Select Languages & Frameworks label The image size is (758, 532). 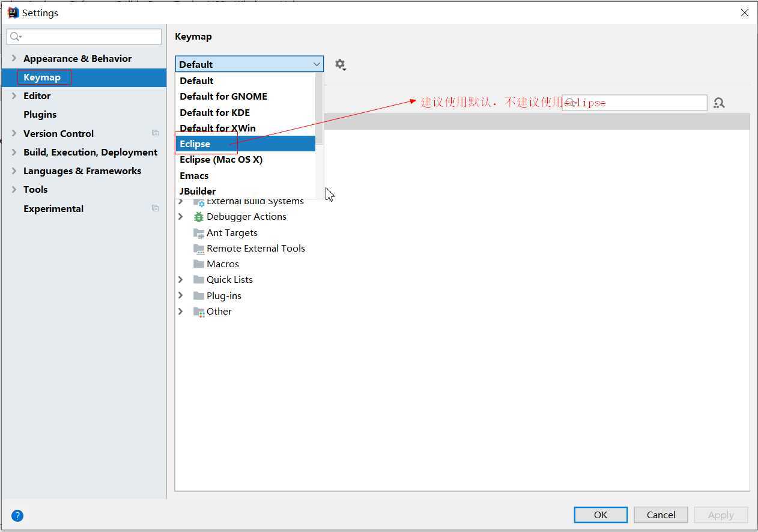coord(82,171)
